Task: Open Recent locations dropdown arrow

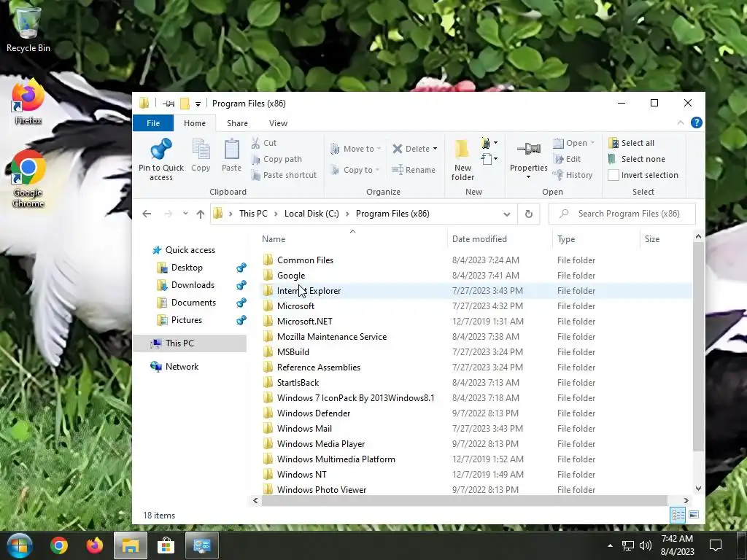Action: (185, 214)
